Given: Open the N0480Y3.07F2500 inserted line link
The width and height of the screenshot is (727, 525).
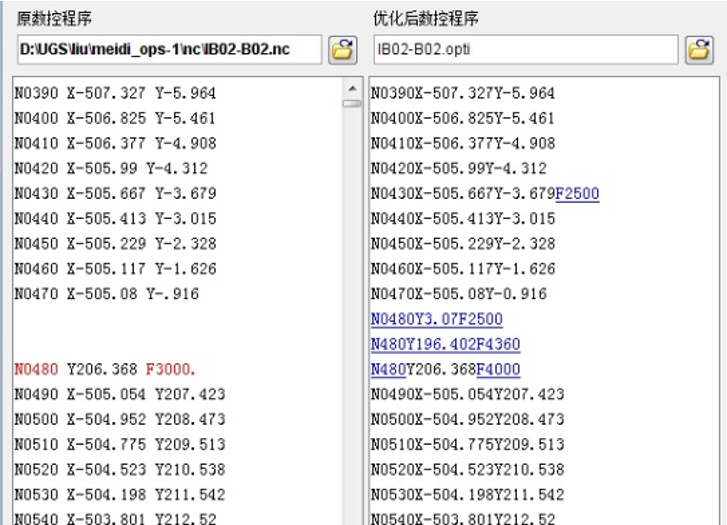Looking at the screenshot, I should click(436, 319).
